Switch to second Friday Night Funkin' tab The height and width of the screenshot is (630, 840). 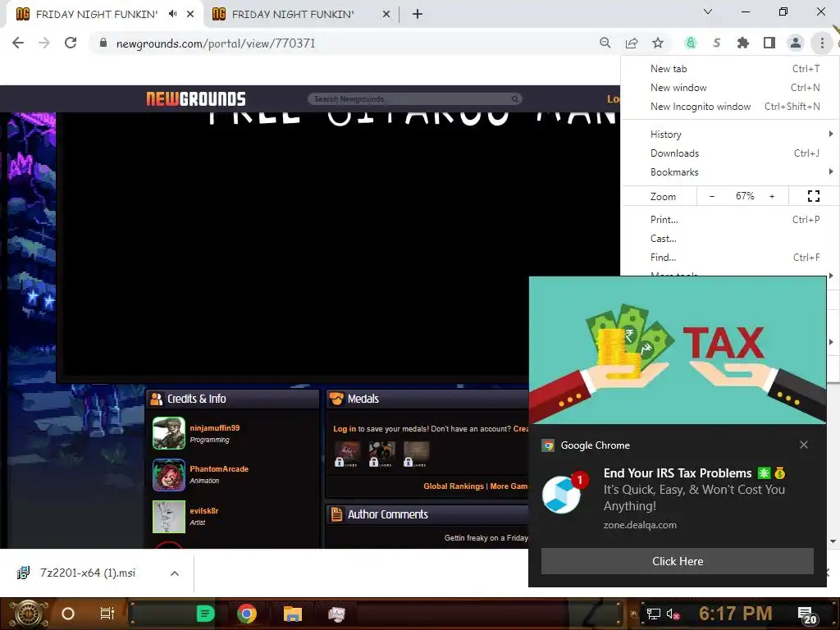point(293,14)
